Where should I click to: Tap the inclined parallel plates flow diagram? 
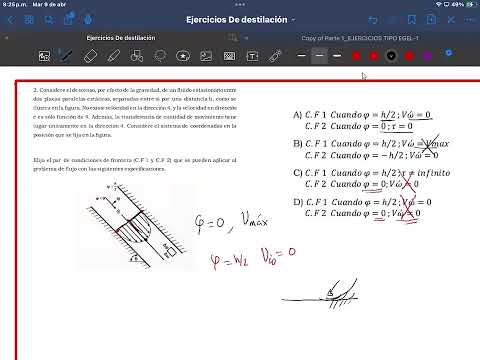point(137,225)
